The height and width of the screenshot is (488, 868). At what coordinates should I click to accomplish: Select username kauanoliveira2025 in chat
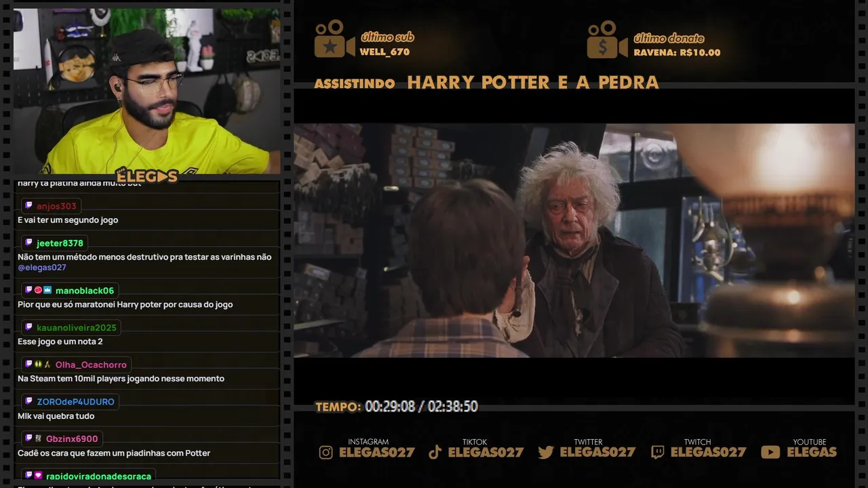tap(77, 328)
